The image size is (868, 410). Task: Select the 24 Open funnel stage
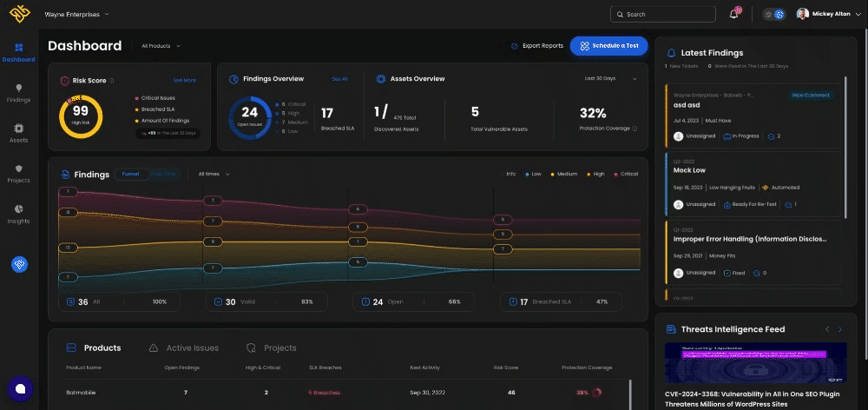tap(413, 302)
